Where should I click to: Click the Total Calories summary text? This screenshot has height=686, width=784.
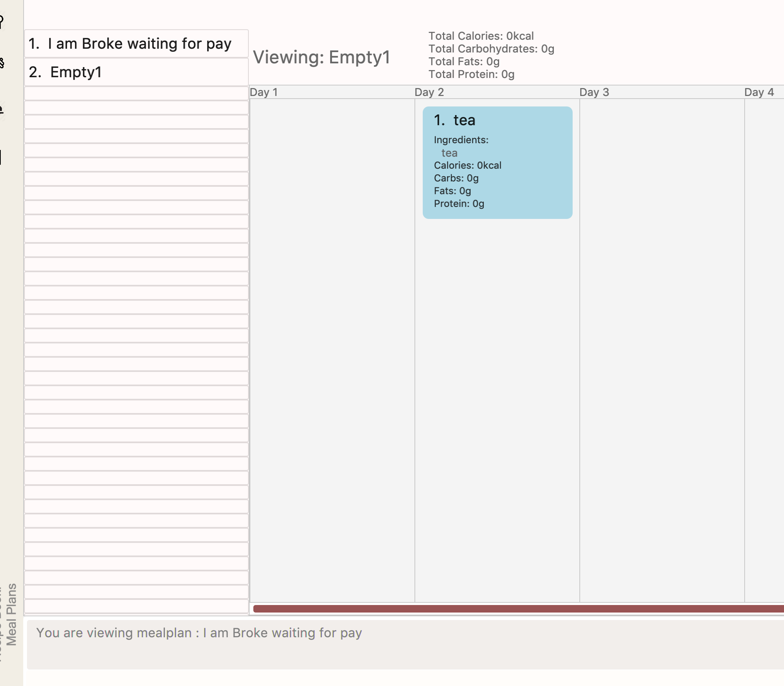480,36
